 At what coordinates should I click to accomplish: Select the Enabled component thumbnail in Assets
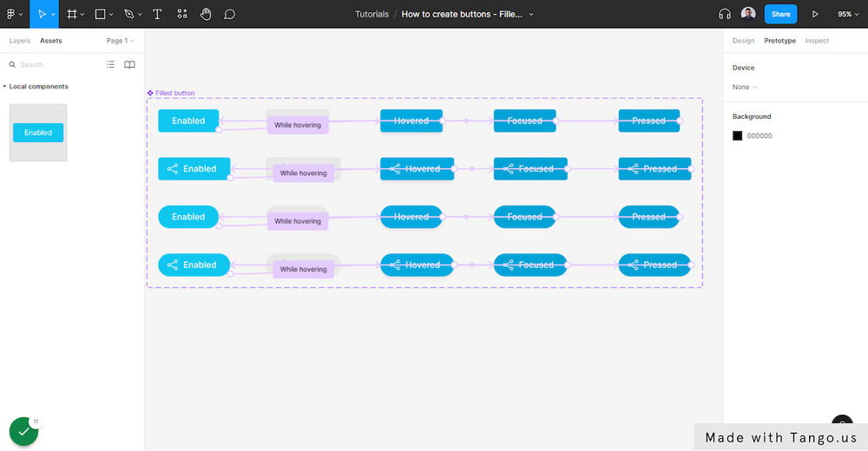[x=38, y=133]
